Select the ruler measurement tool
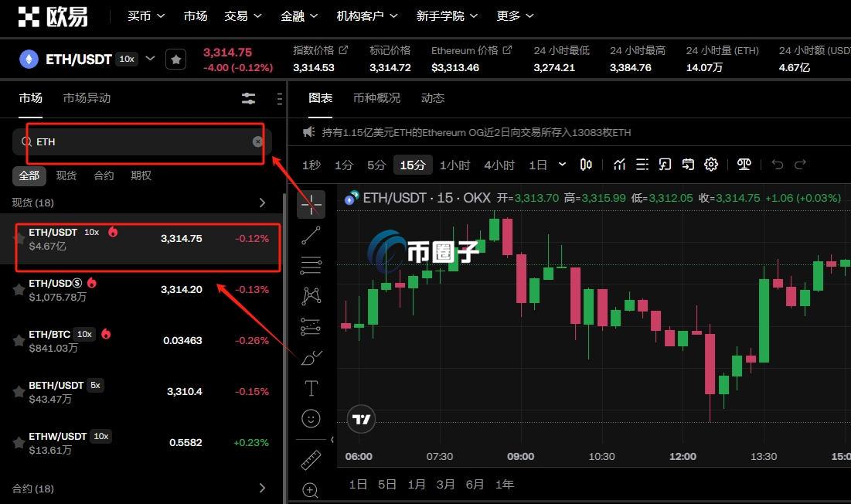 pos(311,458)
